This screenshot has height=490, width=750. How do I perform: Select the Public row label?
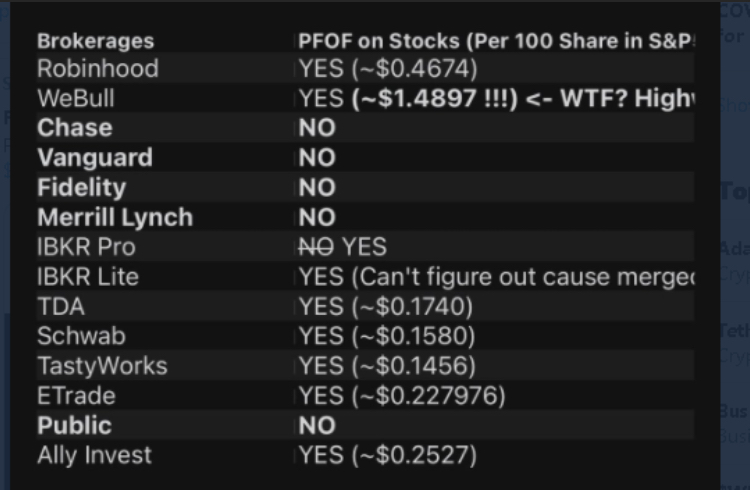tap(75, 425)
